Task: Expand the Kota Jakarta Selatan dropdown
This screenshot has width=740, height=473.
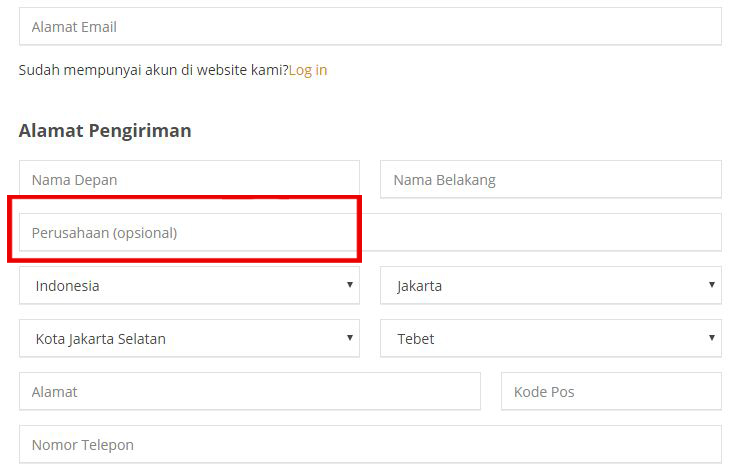Action: (x=189, y=338)
